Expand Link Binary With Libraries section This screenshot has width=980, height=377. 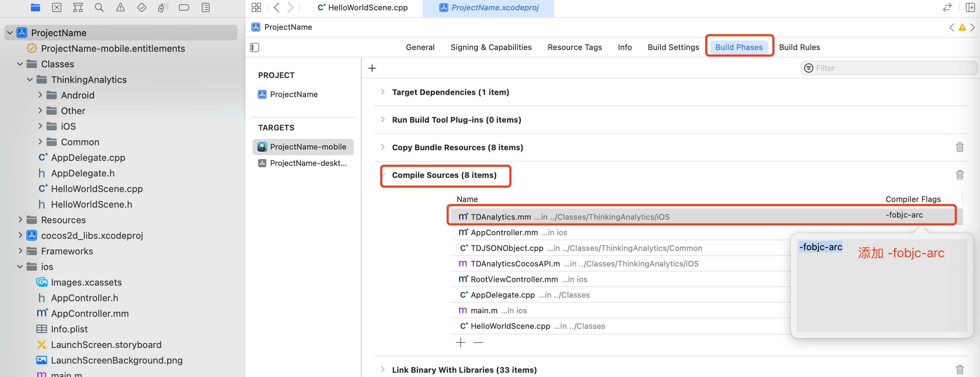[x=383, y=370]
